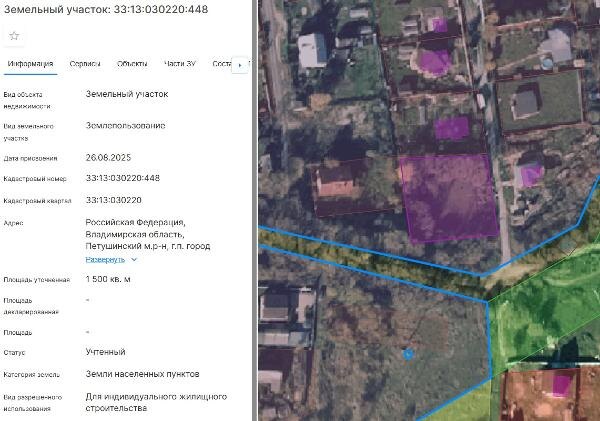This screenshot has height=421, width=600.
Task: Select the Земельный участок object type value
Action: tap(127, 94)
